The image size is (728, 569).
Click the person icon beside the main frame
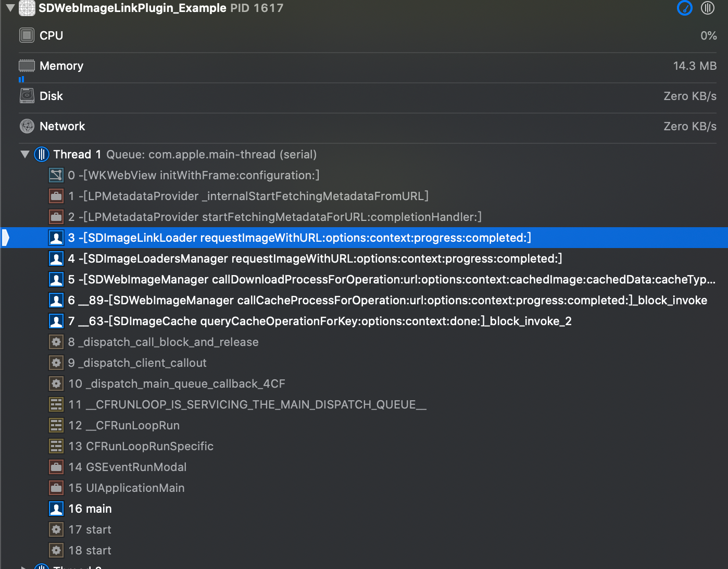(56, 508)
